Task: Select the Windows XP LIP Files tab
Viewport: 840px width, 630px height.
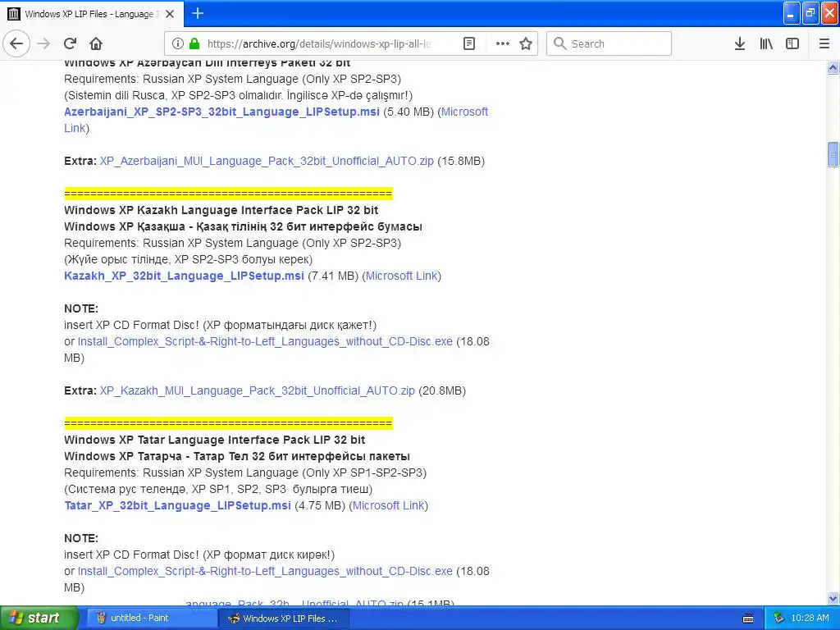Action: 92,14
